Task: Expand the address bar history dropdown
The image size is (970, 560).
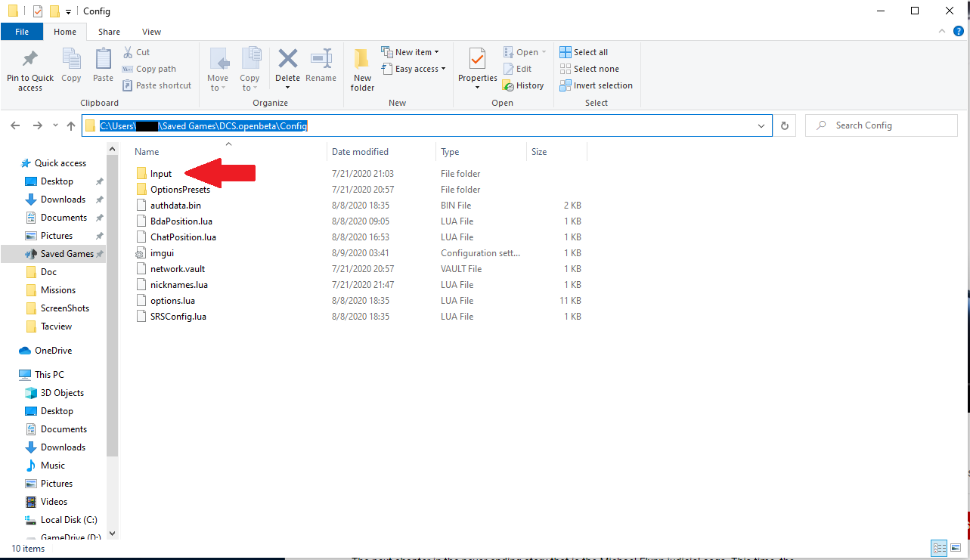Action: pos(762,125)
